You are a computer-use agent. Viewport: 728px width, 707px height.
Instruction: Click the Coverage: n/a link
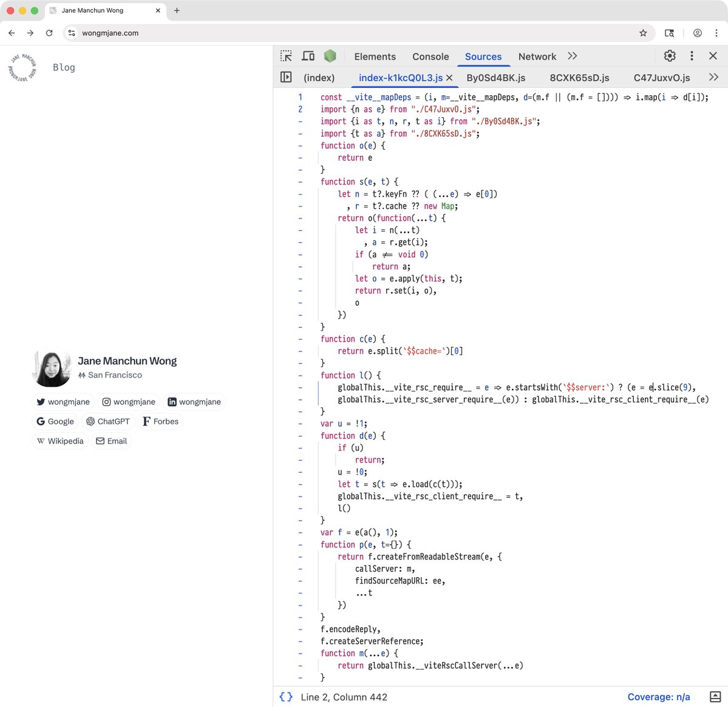(658, 697)
